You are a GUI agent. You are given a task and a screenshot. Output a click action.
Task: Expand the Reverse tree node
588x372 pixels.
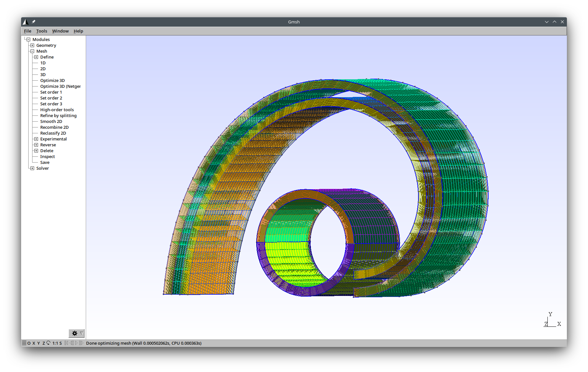coord(36,145)
